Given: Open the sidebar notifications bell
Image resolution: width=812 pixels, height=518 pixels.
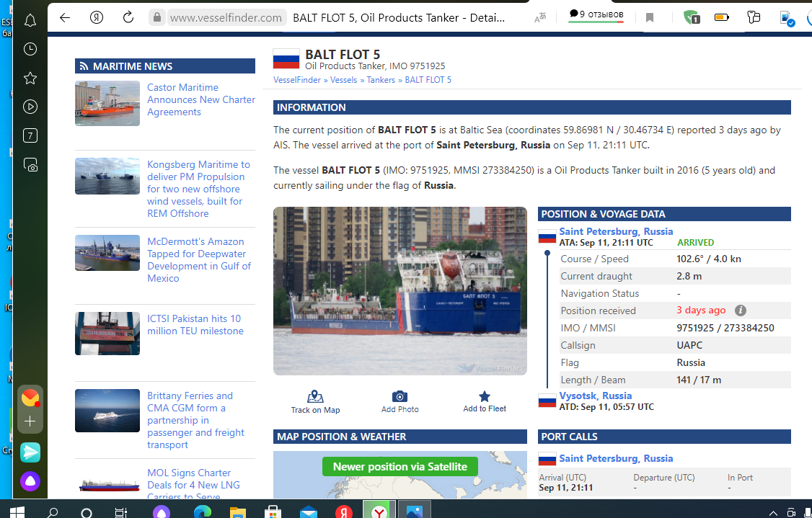Looking at the screenshot, I should click(x=30, y=21).
